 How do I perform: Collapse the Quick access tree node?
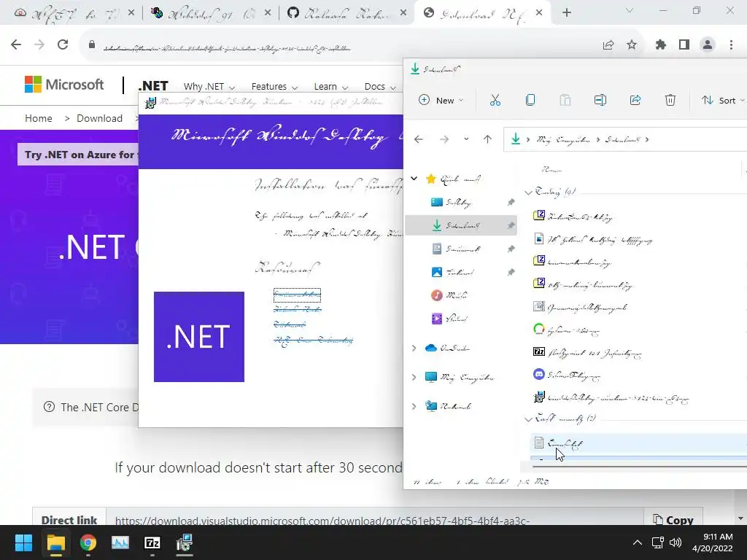[414, 179]
